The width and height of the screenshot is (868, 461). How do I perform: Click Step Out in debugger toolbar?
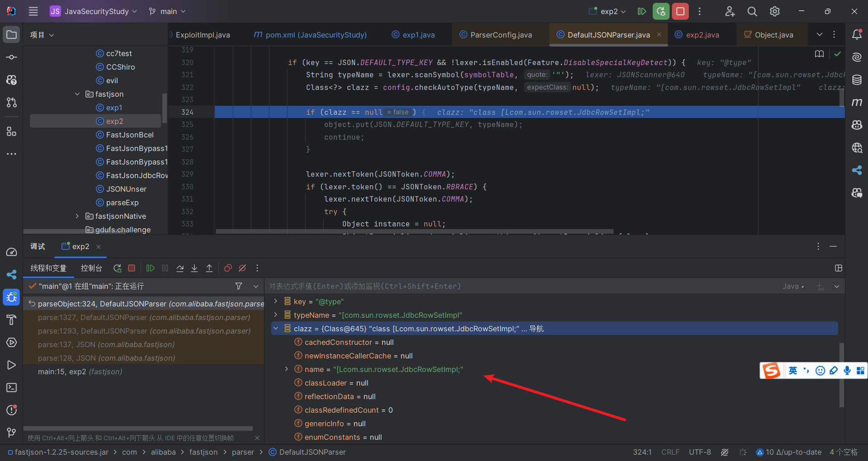[209, 268]
